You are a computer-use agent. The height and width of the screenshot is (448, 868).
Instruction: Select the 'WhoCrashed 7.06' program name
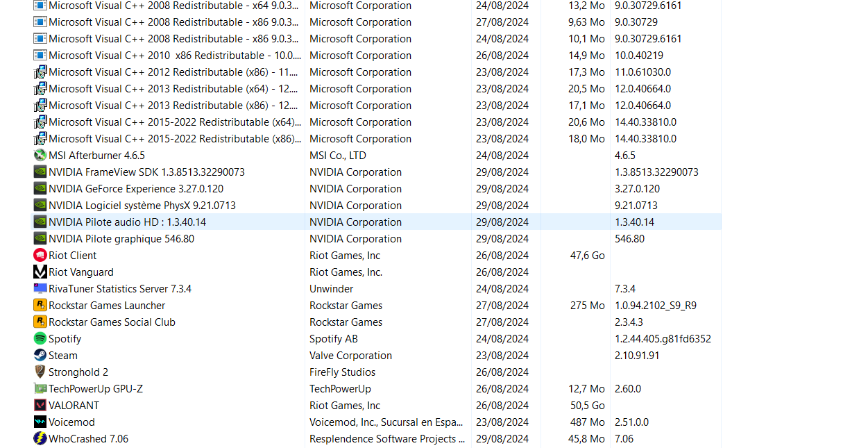88,439
